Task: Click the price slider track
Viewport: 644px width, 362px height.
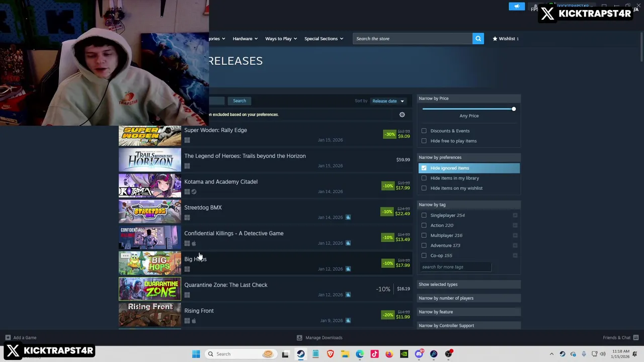Action: pyautogui.click(x=468, y=109)
